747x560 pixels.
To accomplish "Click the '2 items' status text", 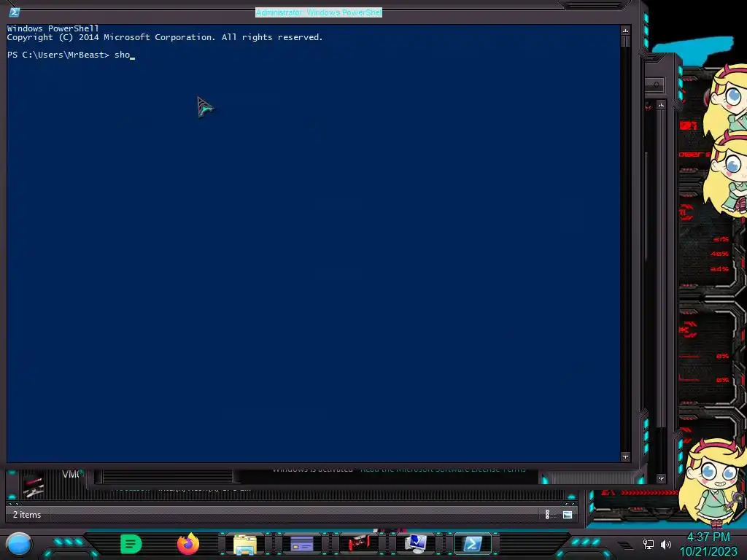I will coord(27,515).
